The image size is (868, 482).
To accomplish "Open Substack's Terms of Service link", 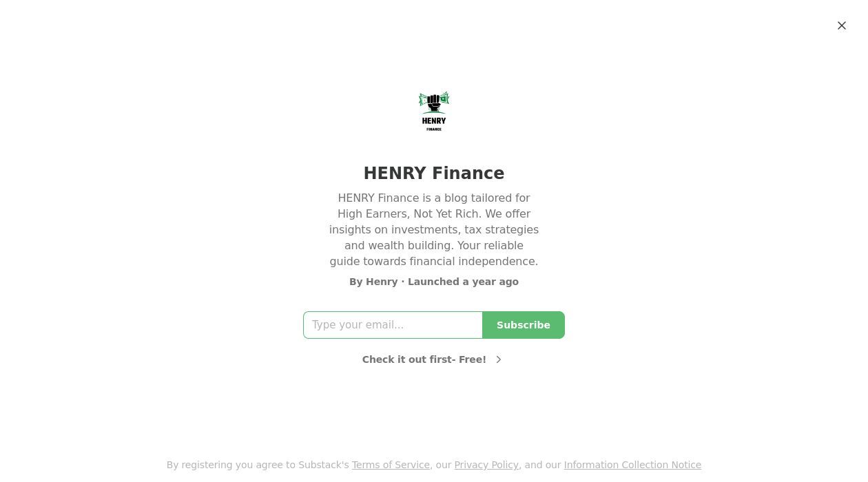I will click(391, 465).
